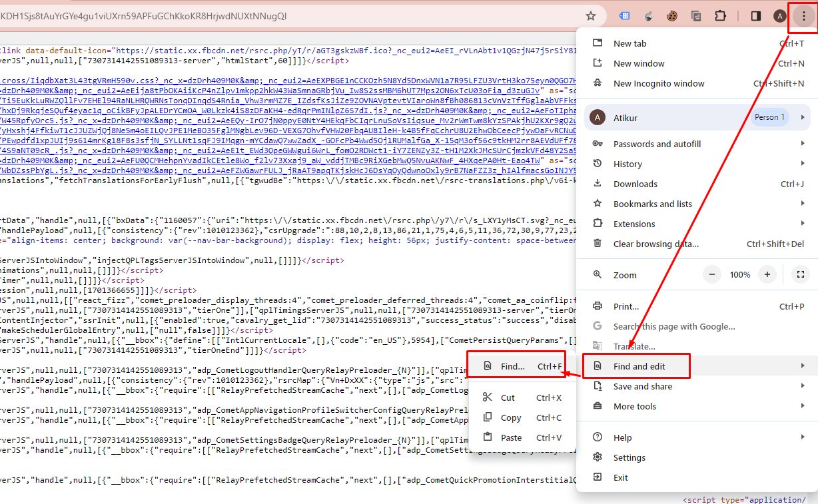Open the Find and edit submenu
Image resolution: width=818 pixels, height=504 pixels.
(696, 366)
